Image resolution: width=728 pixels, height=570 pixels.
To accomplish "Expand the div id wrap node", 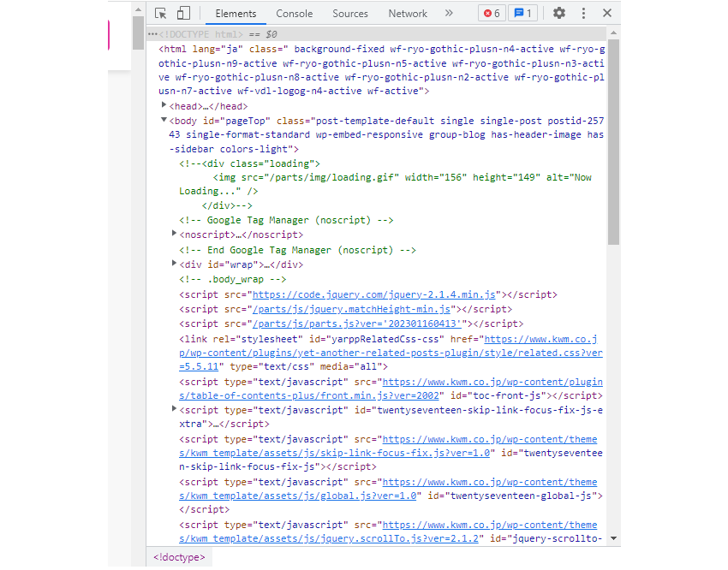I will (174, 264).
